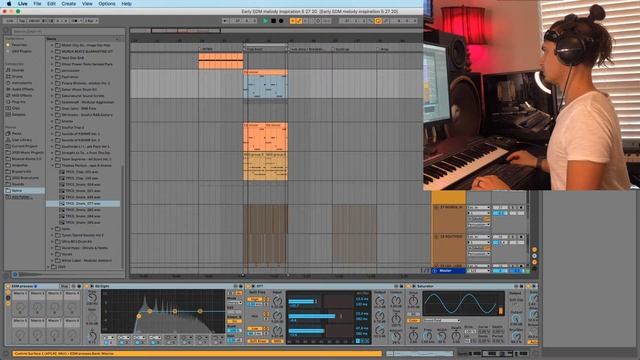Open the Create menu
This screenshot has height=360, width=640.
[x=69, y=4]
